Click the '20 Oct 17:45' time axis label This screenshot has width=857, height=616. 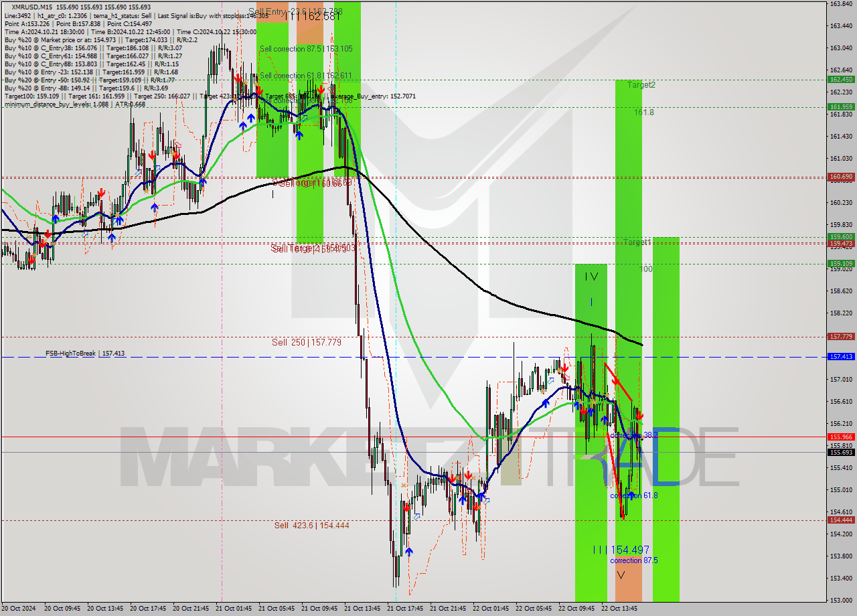coord(148,609)
